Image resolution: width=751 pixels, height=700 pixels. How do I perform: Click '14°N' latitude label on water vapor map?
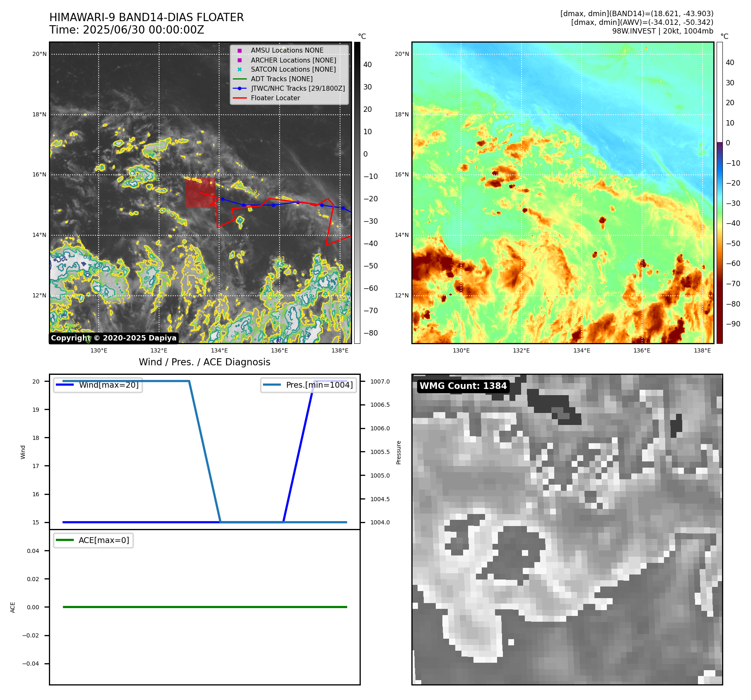tap(402, 235)
